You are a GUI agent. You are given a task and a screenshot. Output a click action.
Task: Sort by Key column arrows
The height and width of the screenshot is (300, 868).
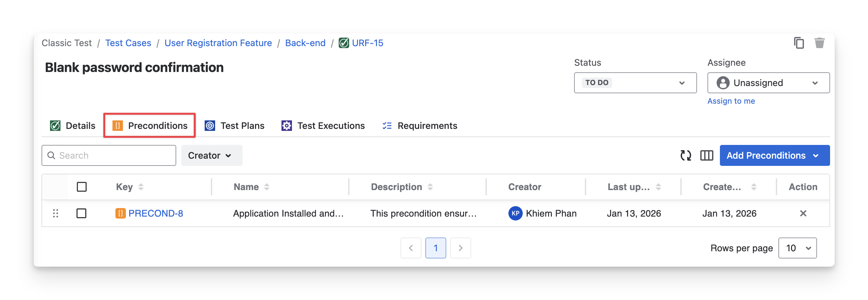(x=141, y=187)
